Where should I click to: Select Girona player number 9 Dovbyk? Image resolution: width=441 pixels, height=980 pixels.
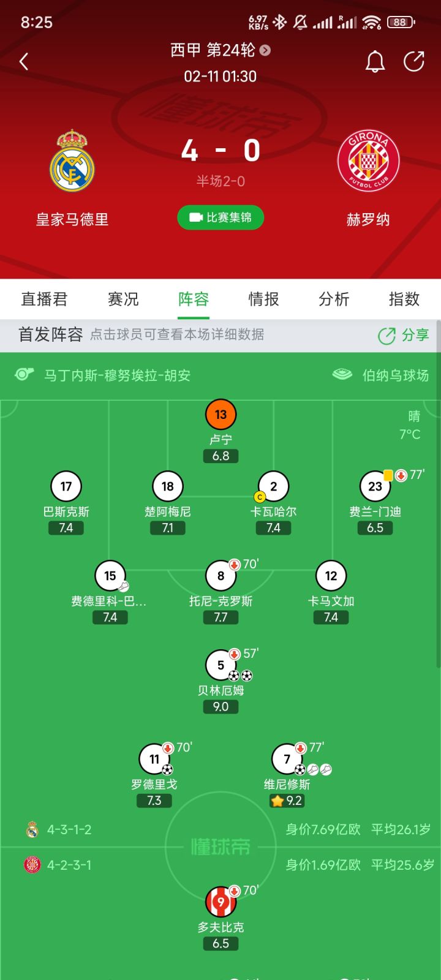pos(221,902)
